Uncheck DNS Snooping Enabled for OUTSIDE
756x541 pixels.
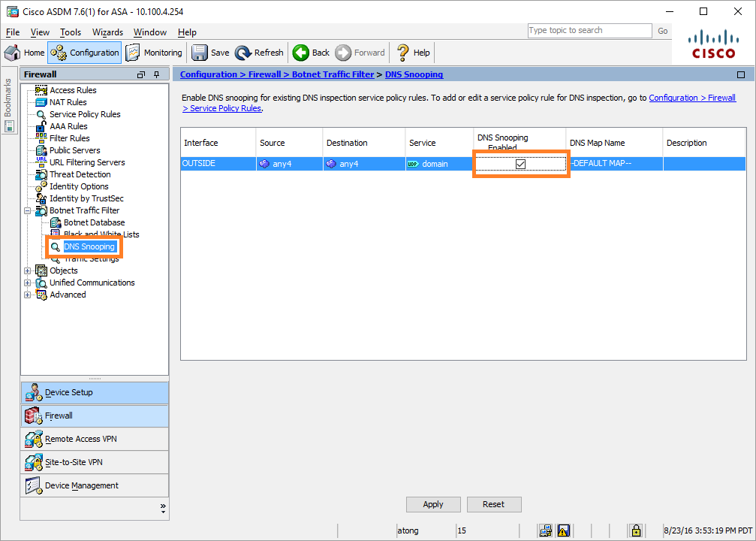tap(520, 164)
